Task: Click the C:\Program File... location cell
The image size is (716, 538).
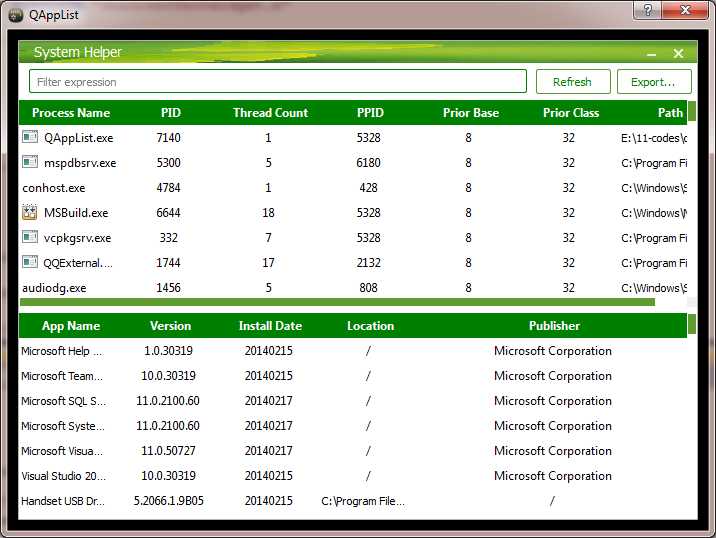Action: [363, 501]
